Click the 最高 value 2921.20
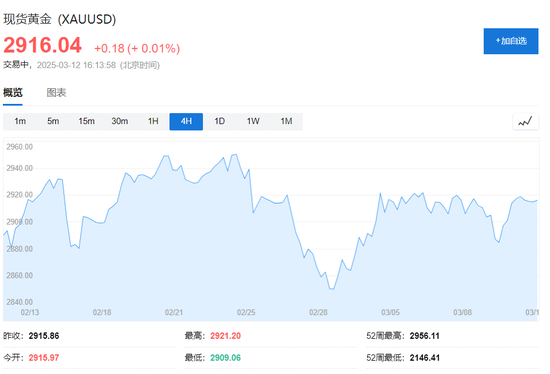This screenshot has width=550, height=374. pos(226,336)
